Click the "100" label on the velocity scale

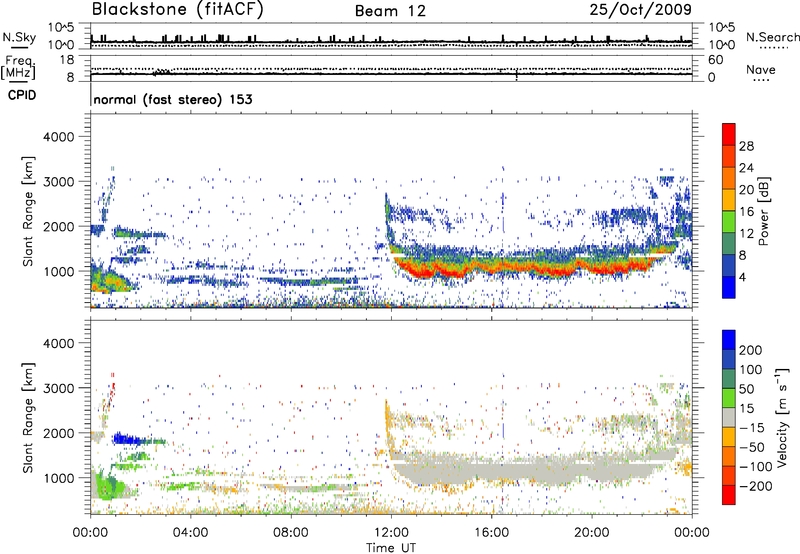(751, 369)
